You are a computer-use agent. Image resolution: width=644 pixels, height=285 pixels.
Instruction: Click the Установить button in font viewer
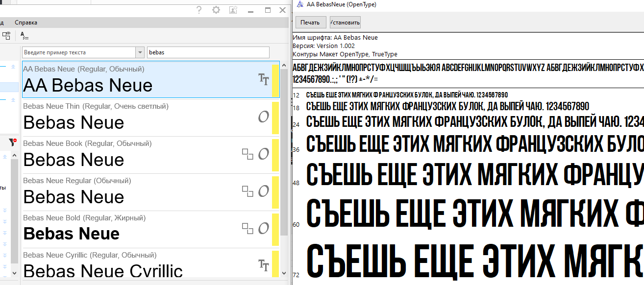point(346,23)
